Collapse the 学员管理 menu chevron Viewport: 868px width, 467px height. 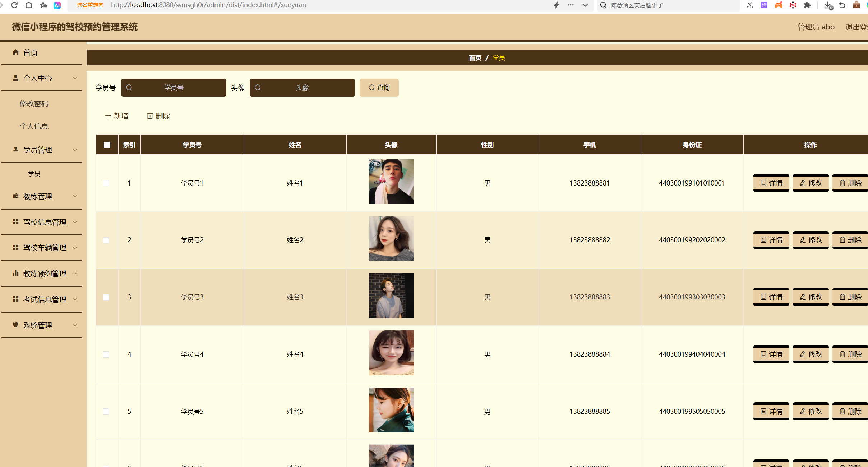(x=75, y=150)
